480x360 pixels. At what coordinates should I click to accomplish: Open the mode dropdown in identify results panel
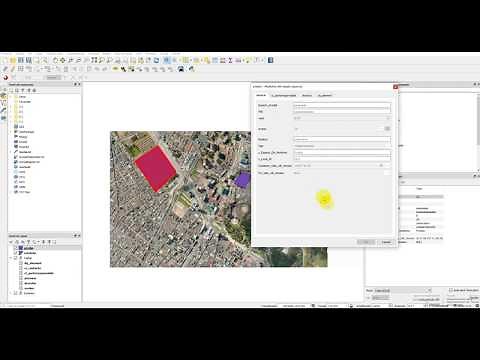[403, 290]
